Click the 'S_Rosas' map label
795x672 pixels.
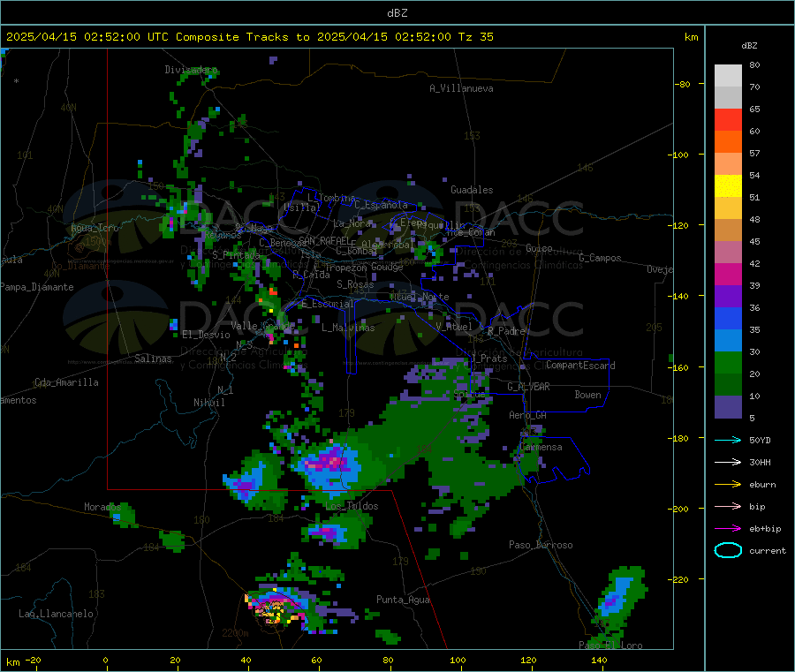(355, 284)
